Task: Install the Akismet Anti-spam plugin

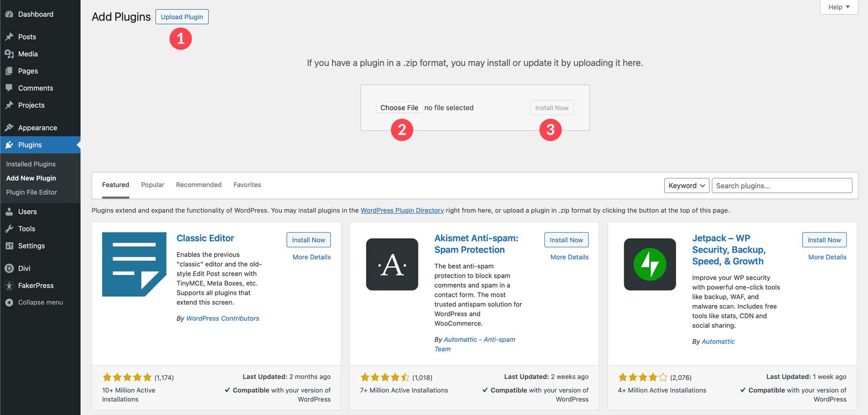Action: 566,240
